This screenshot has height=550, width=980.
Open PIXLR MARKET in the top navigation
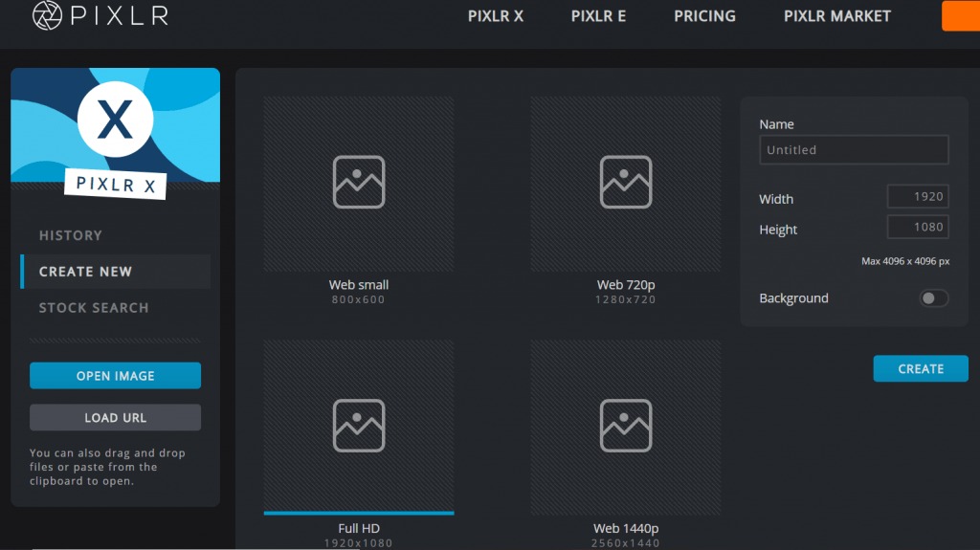(x=836, y=16)
